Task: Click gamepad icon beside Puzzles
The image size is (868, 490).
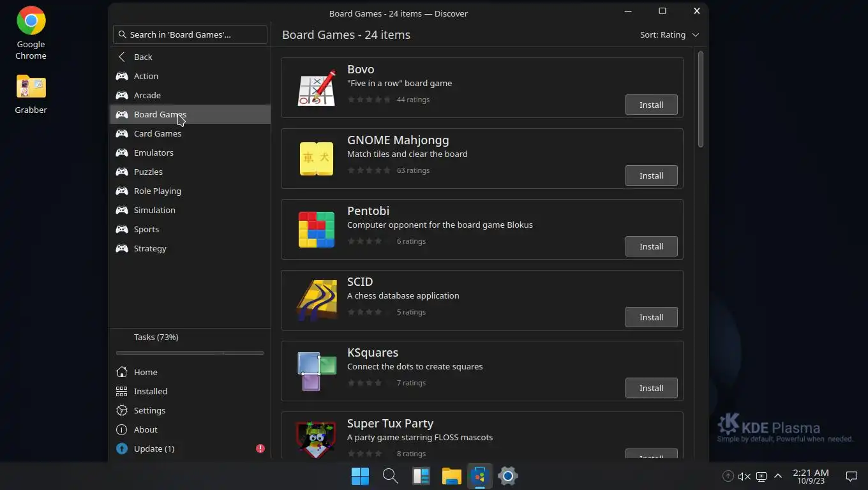Action: pyautogui.click(x=122, y=172)
